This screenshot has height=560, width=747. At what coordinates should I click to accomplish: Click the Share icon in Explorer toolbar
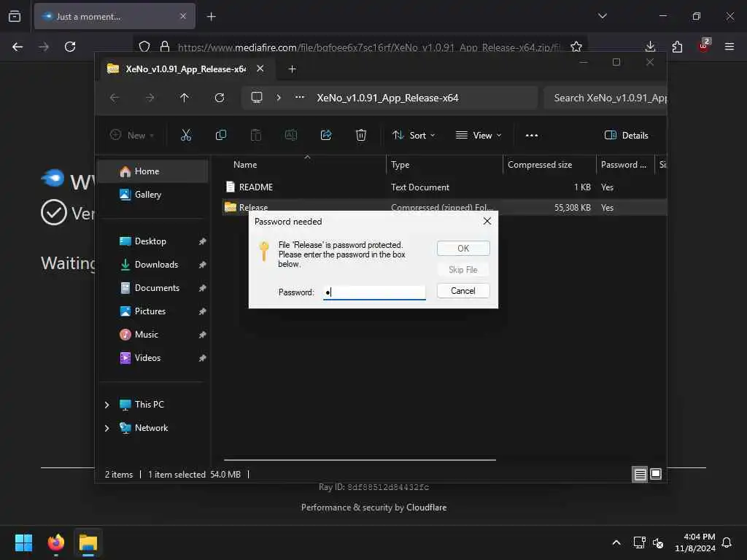(x=326, y=135)
